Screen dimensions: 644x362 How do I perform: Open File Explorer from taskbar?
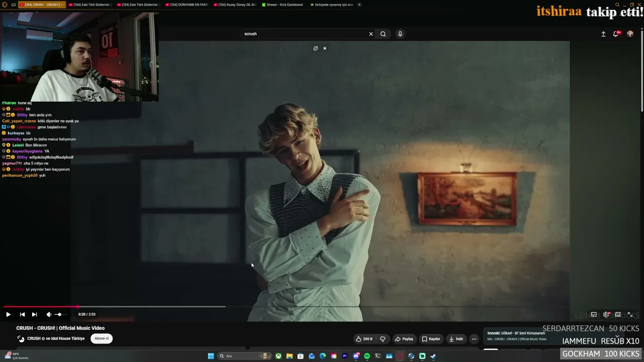pyautogui.click(x=289, y=356)
